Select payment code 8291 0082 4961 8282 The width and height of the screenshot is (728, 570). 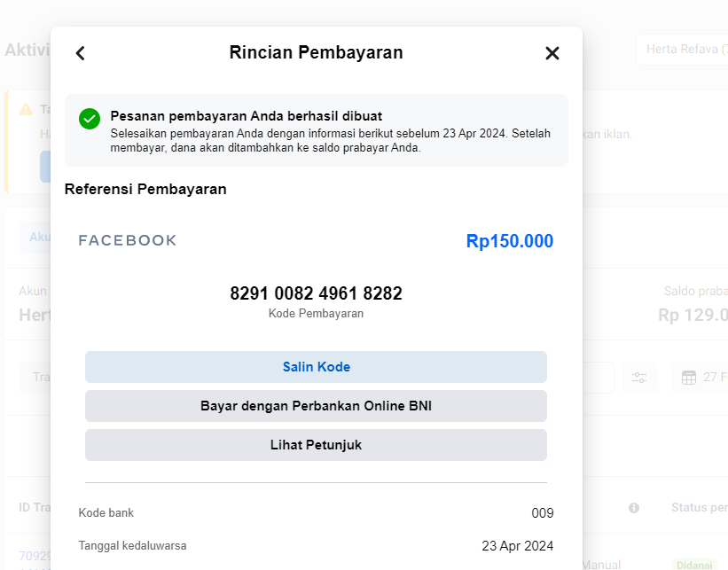click(316, 293)
